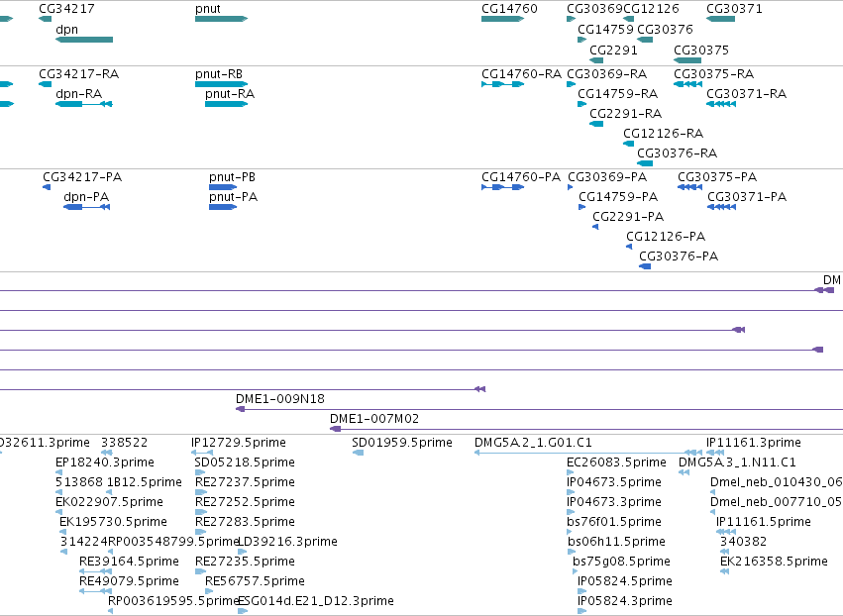This screenshot has width=843, height=616.
Task: Open the CG14760 gene glyph
Action: point(502,19)
